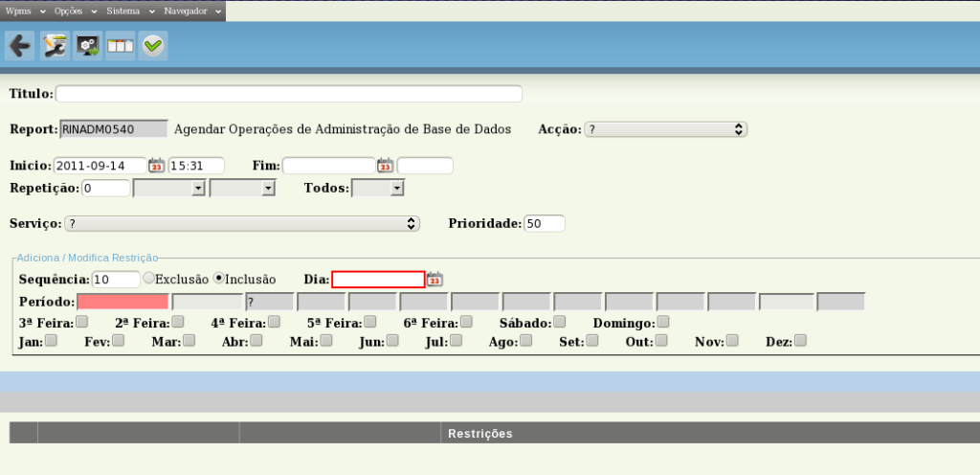
Task: Click the Report code field RINADM0540
Action: 115,129
